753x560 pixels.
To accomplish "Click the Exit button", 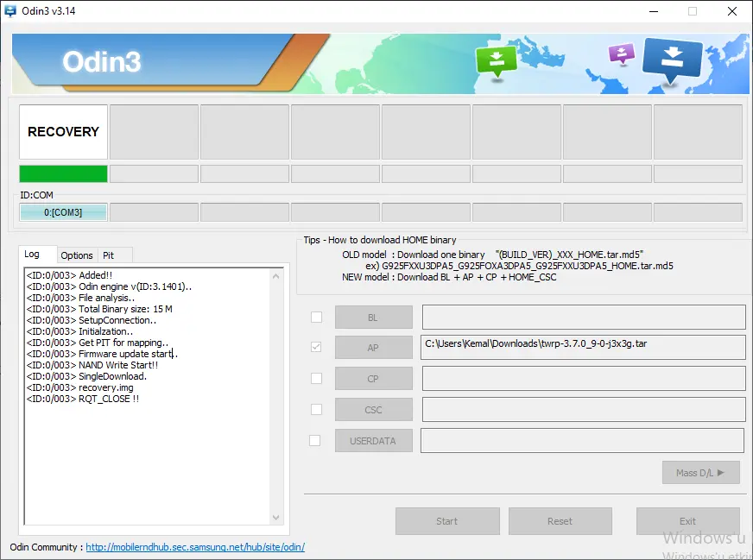I will click(687, 521).
